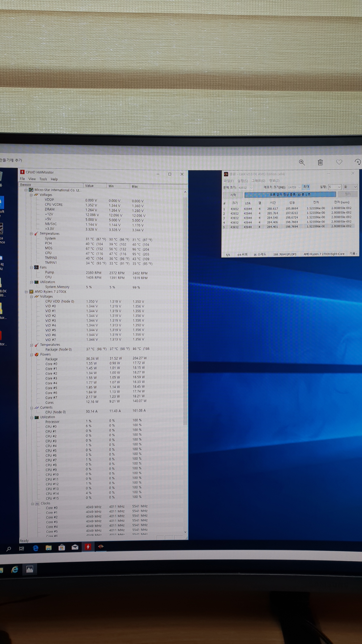The height and width of the screenshot is (644, 362).
Task: Click the HWMonitor vertical scrollbar down arrow
Action: click(185, 532)
